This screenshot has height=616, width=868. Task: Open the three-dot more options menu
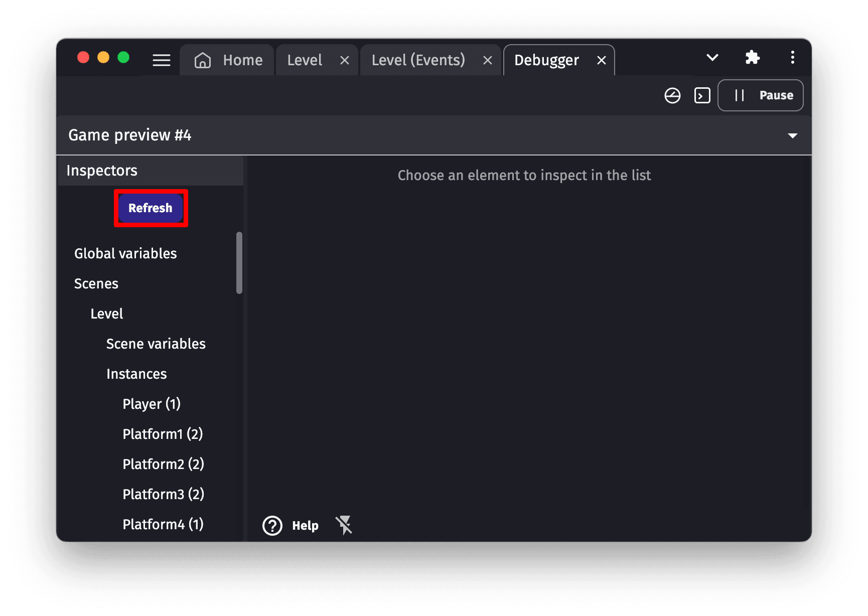(792, 58)
